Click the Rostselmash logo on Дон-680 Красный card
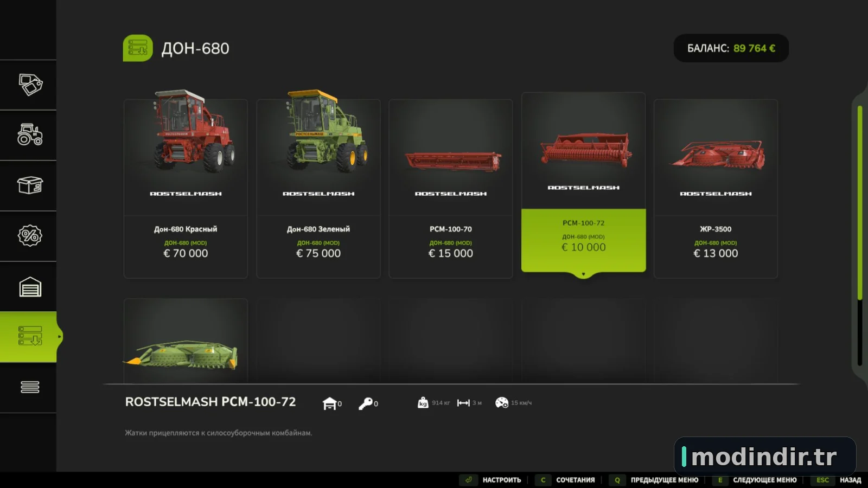 [x=186, y=194]
